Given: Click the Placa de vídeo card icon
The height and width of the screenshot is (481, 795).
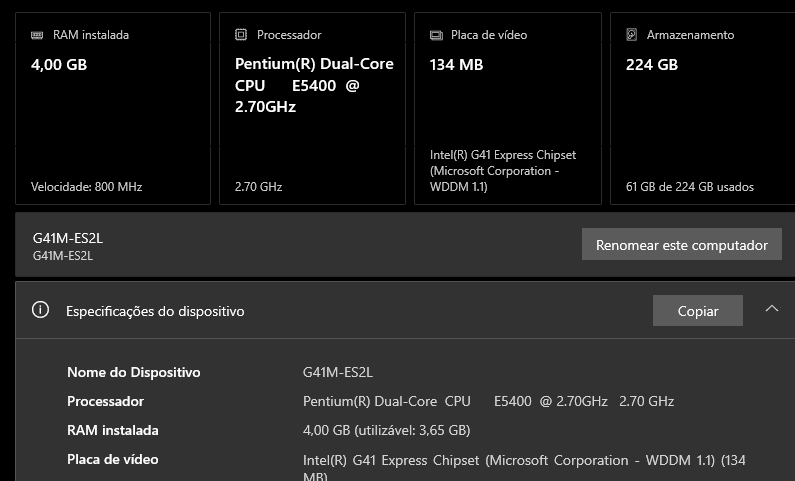Looking at the screenshot, I should [436, 35].
